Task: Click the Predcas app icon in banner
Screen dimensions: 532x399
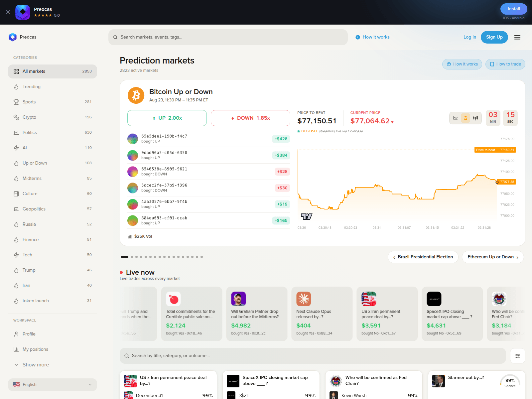Action: point(23,12)
